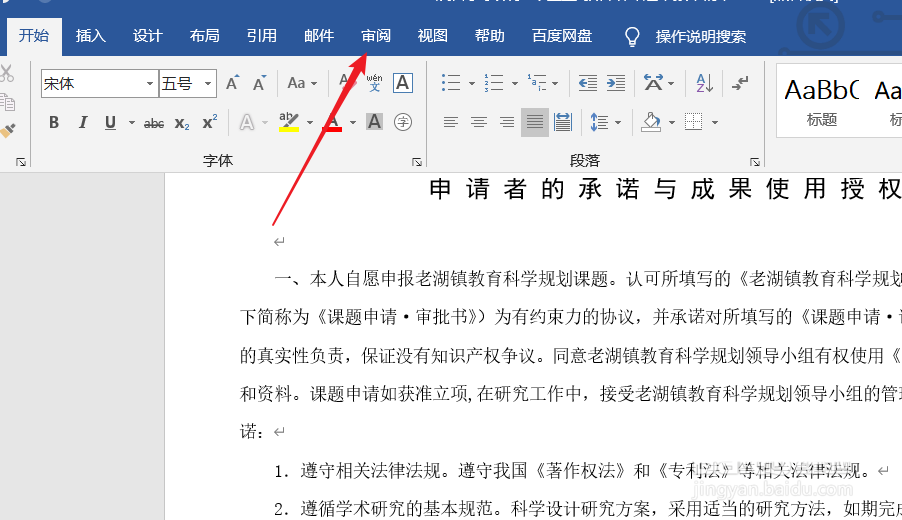Open the 帮助 tab
Image resolution: width=902 pixels, height=520 pixels.
(490, 36)
